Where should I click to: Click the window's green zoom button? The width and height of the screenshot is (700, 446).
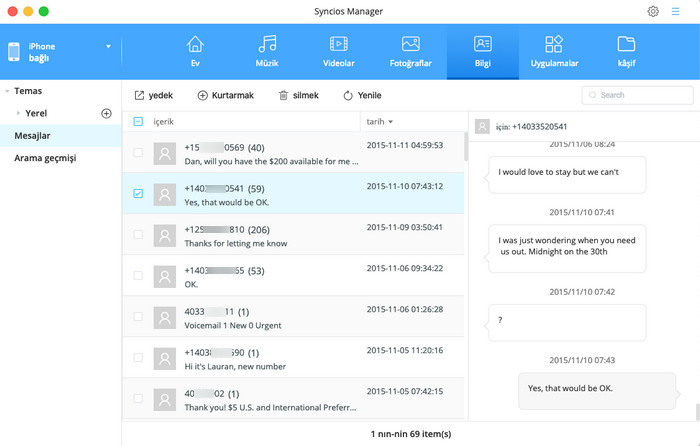tap(44, 12)
